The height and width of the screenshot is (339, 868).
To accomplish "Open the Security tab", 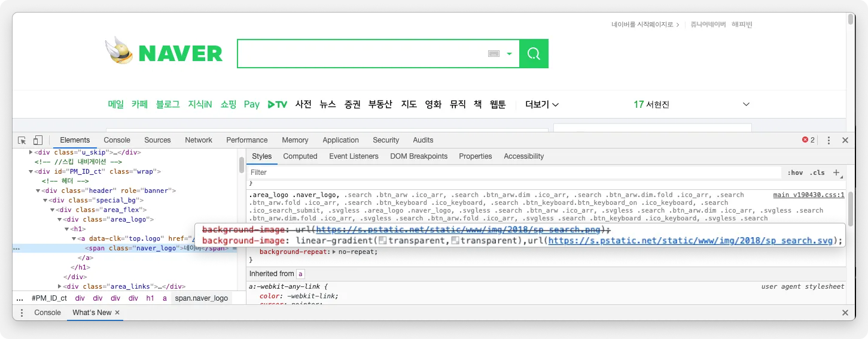I will pos(386,140).
